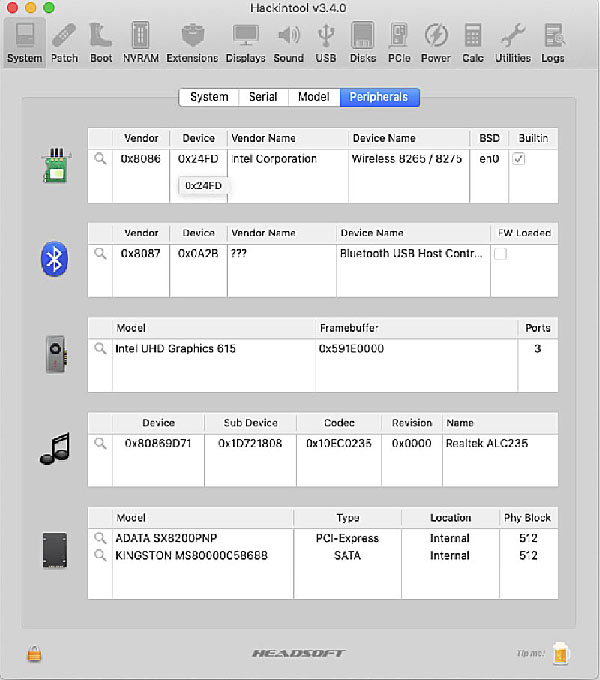Screen dimensions: 600x680
Task: Open the Logs toolbar icon
Action: [x=553, y=42]
